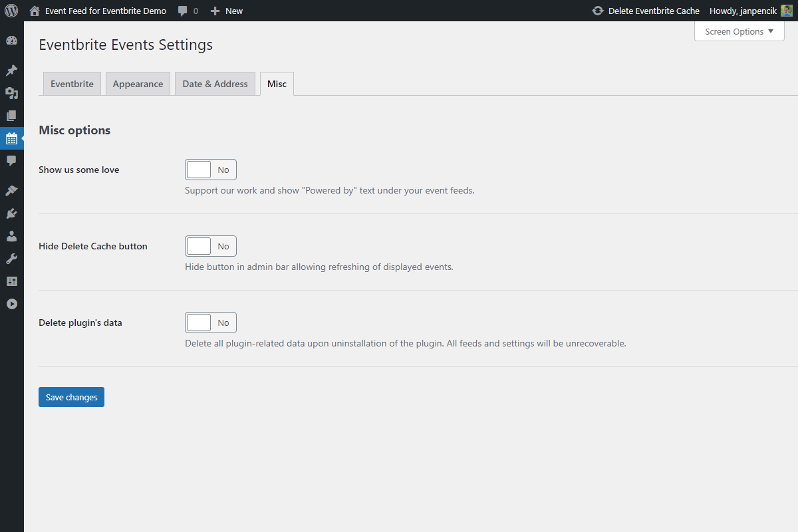This screenshot has width=798, height=532.
Task: Toggle the 'Show us some love' switch
Action: pyautogui.click(x=210, y=170)
